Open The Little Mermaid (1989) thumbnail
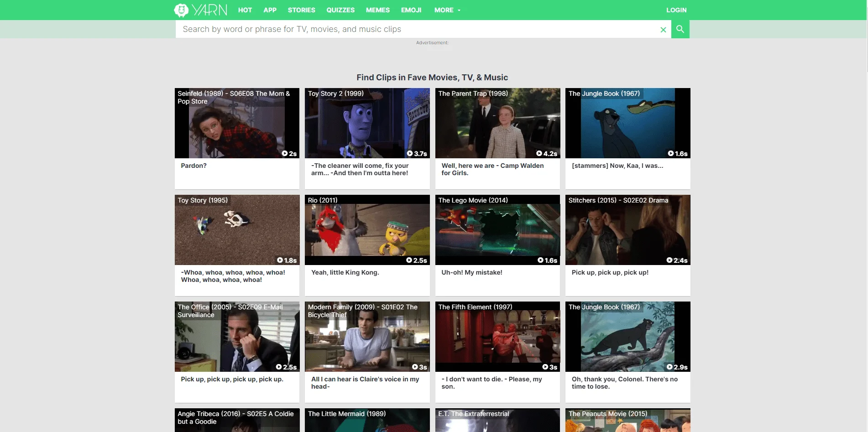 point(367,420)
